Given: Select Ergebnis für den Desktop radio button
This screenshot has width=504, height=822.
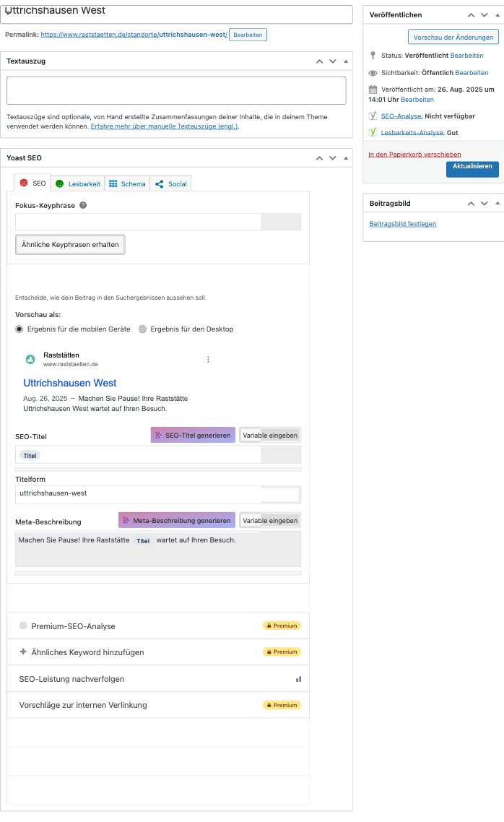Looking at the screenshot, I should click(142, 329).
